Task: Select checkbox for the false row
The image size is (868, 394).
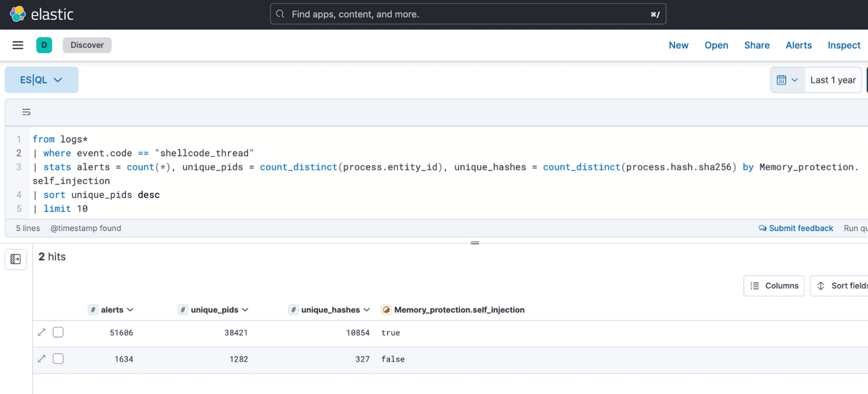Action: (58, 359)
